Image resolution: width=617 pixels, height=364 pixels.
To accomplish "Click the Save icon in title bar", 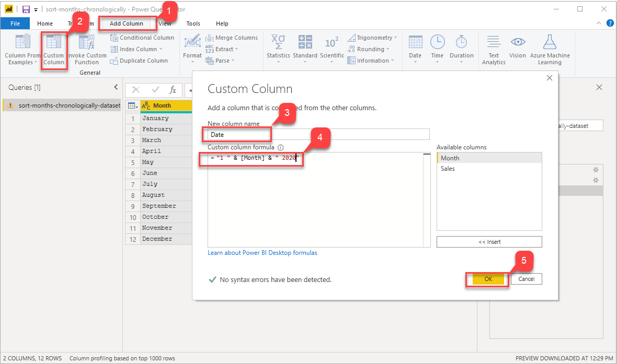I will (x=26, y=9).
